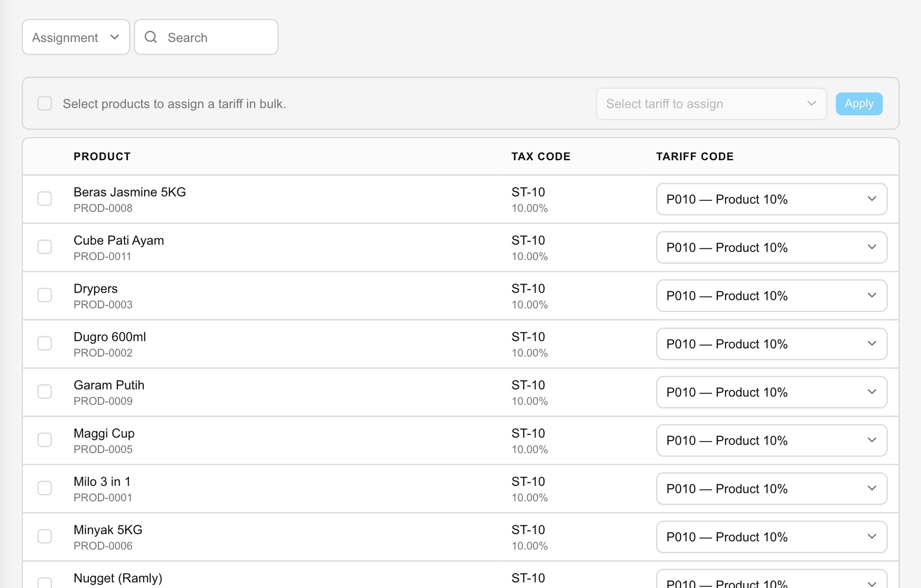This screenshot has height=588, width=921.
Task: Click the PROD-0001 product code
Action: tap(103, 498)
